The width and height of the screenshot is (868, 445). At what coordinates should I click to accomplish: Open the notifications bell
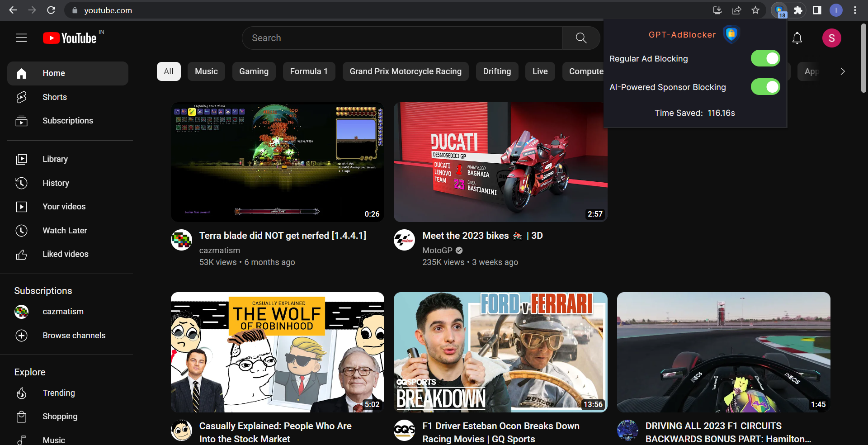click(797, 38)
